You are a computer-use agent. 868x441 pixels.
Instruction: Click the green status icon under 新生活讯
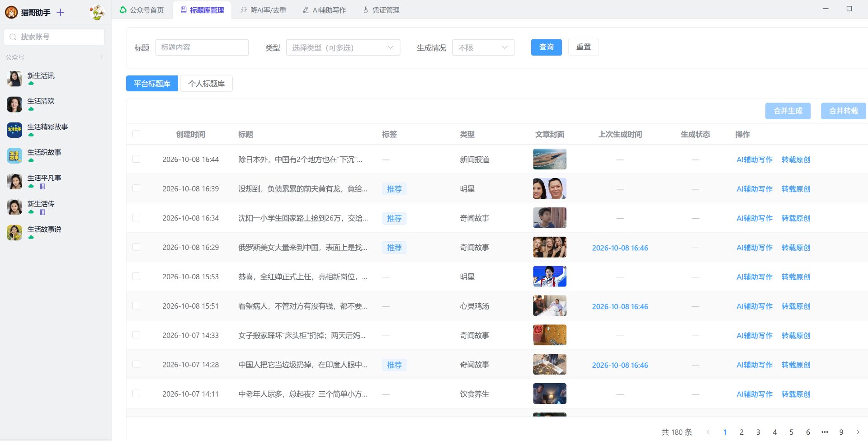coord(31,84)
